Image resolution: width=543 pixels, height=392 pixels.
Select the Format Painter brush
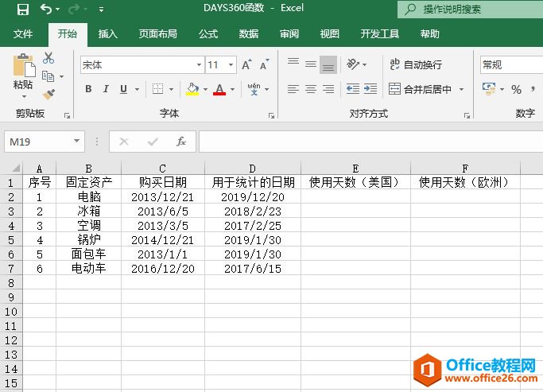pyautogui.click(x=48, y=95)
